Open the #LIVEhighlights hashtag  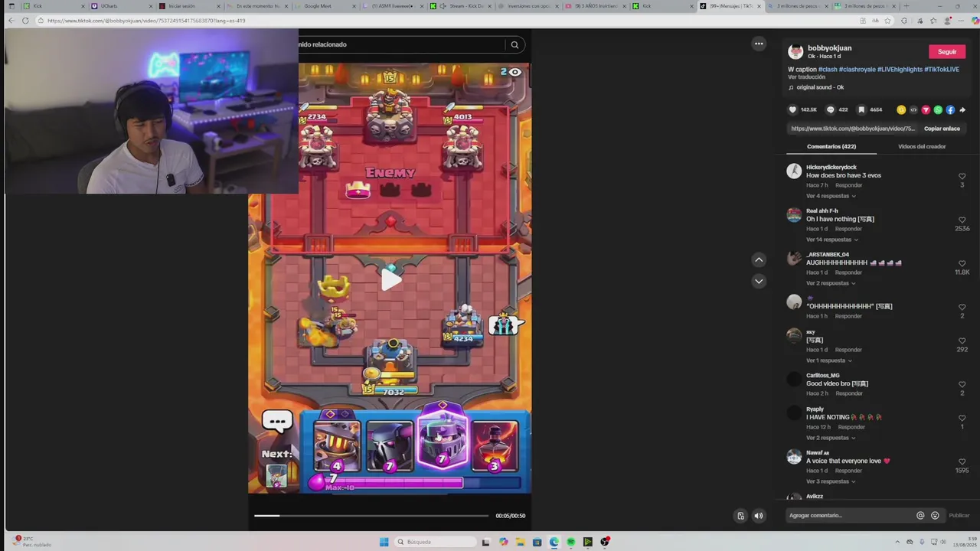pos(900,69)
